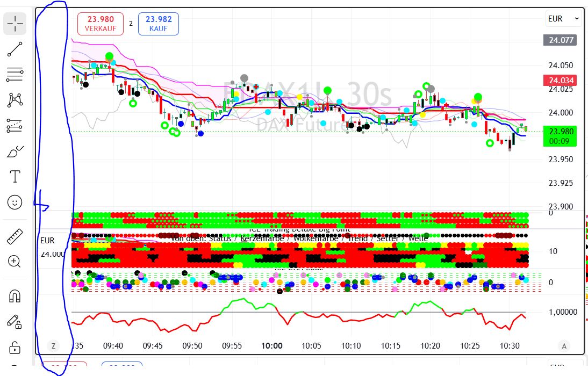Image resolution: width=588 pixels, height=376 pixels.
Task: Click the red 24.034 price label
Action: [561, 81]
